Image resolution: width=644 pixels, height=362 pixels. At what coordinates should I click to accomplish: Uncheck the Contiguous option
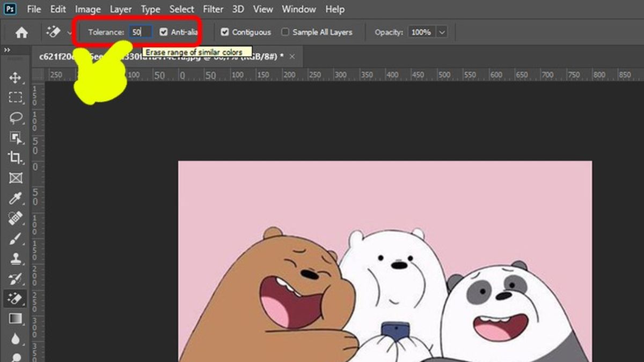click(x=225, y=32)
